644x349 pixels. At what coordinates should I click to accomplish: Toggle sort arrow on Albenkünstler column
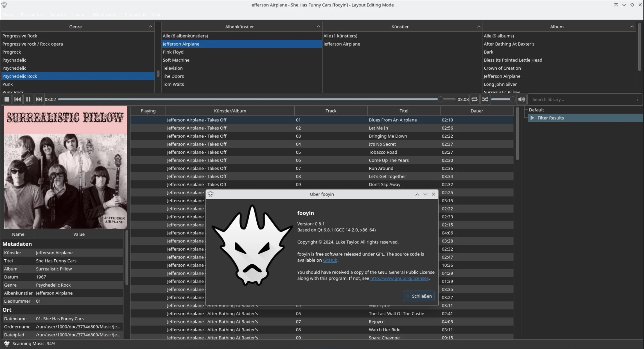tap(318, 27)
